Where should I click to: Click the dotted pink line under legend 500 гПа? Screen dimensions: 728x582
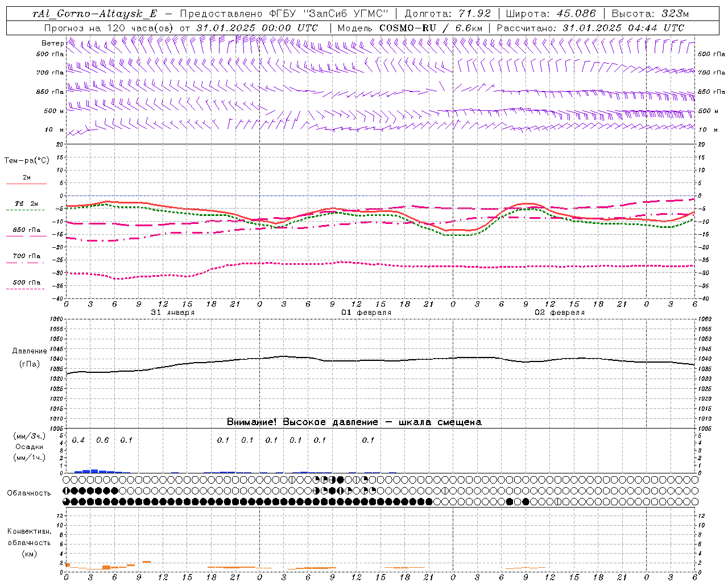[x=26, y=289]
